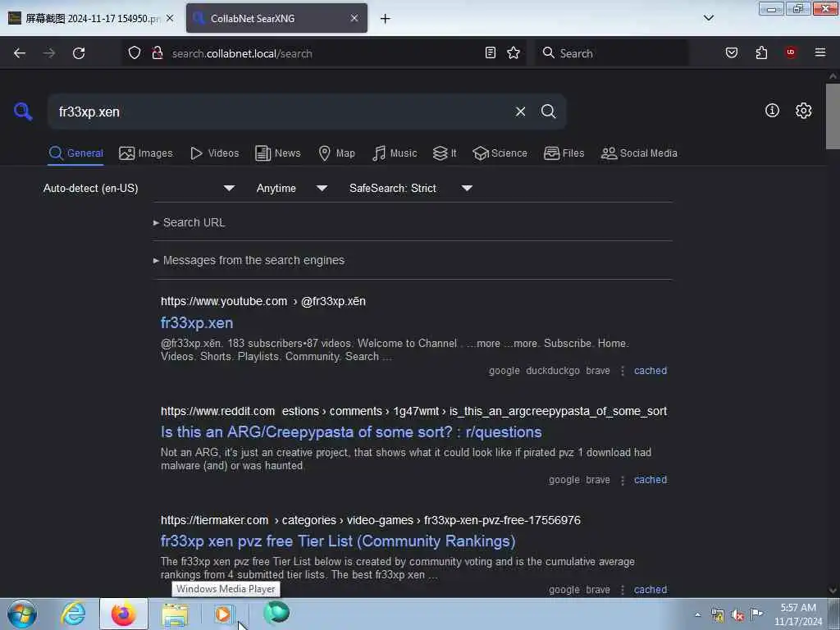Open more options dots on YouTube result
Image resolution: width=840 pixels, height=630 pixels.
coord(622,371)
